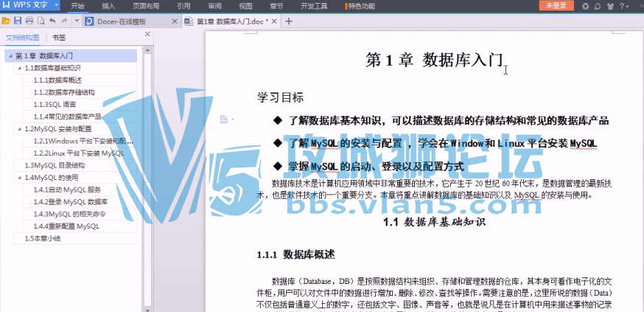Click the outline panel vertical scrollbar
Viewport: 644px width, 312px height.
[147, 180]
